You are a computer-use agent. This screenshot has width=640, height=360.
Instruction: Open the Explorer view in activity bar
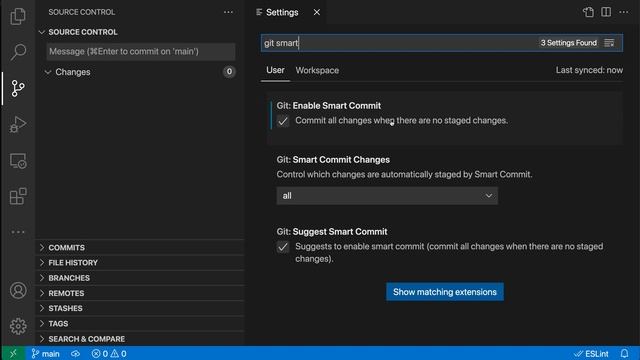(18, 16)
